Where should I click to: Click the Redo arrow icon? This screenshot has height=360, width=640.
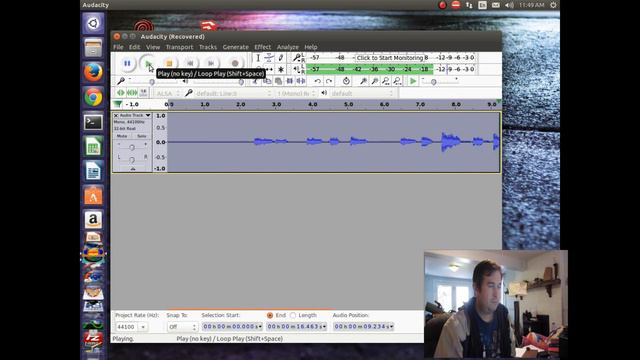click(x=329, y=81)
